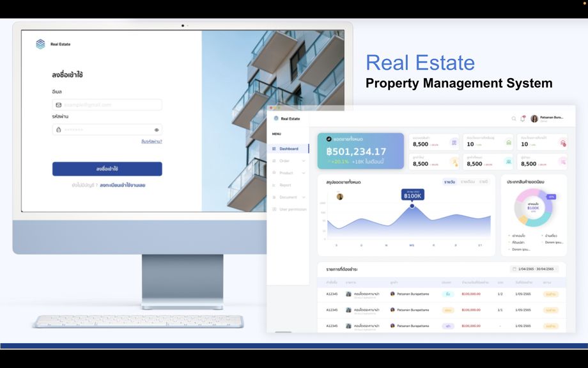Screen dimensions: 588x368
Task: Select Document in the sidebar menu
Action: tap(288, 197)
